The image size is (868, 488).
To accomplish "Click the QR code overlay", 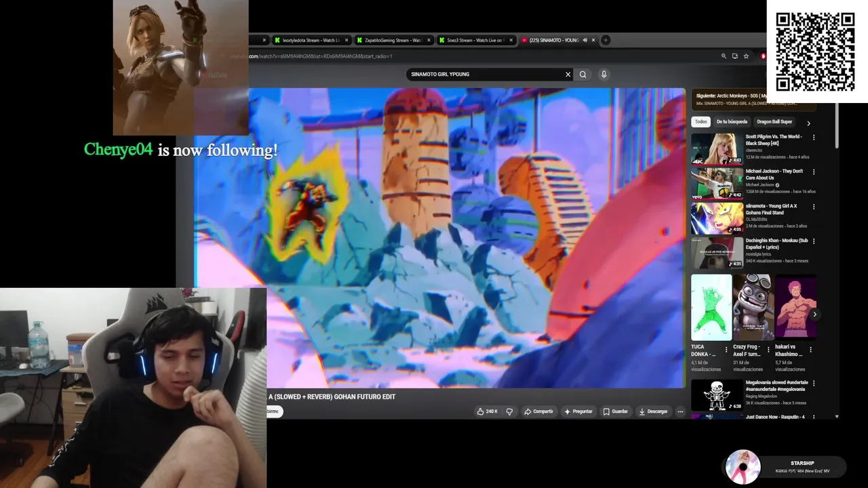I will click(x=815, y=52).
